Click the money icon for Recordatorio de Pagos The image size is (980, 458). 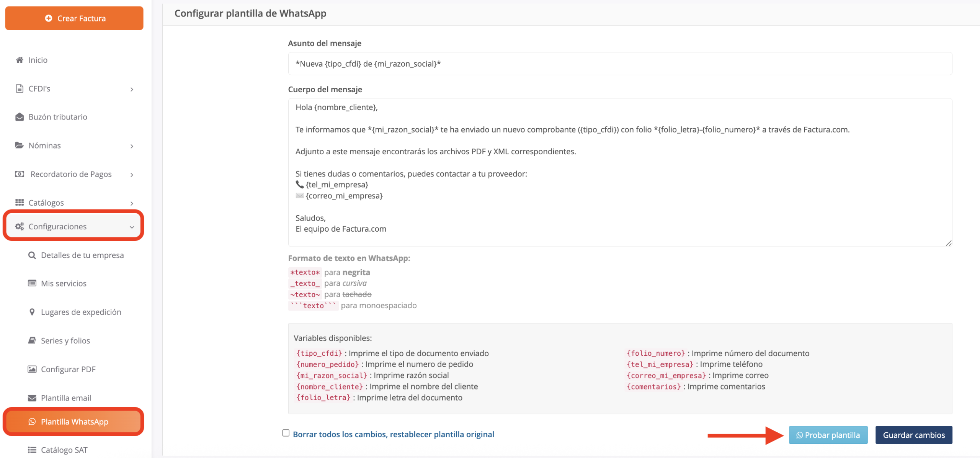coord(20,174)
